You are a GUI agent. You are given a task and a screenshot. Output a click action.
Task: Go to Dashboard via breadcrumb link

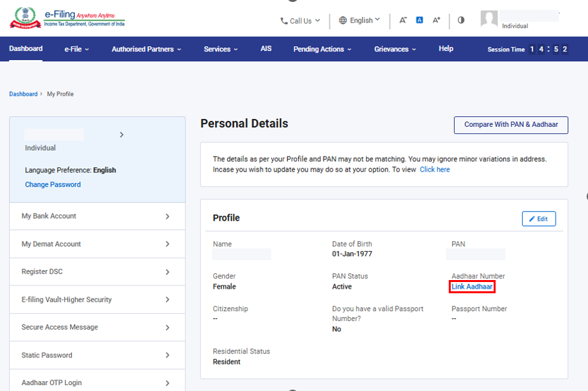click(23, 94)
